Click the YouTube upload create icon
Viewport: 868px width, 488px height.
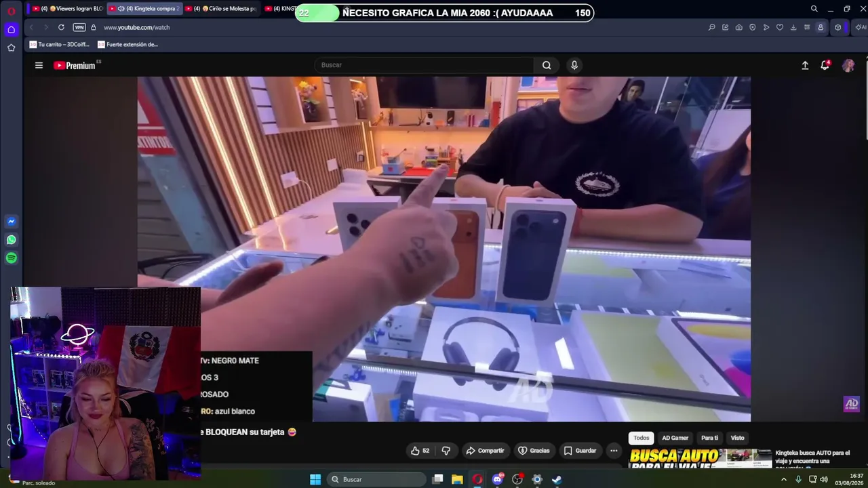pos(805,65)
